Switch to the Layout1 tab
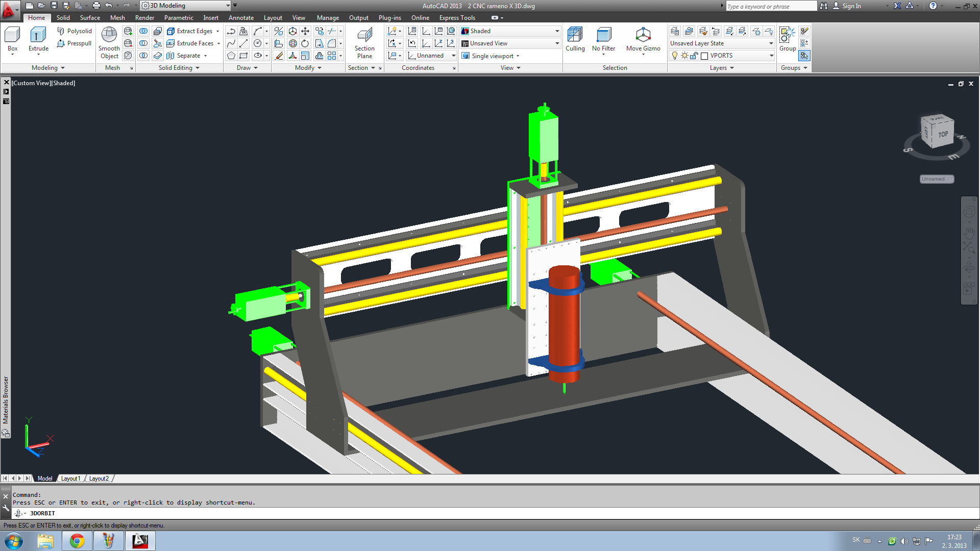The image size is (980, 551). click(70, 479)
